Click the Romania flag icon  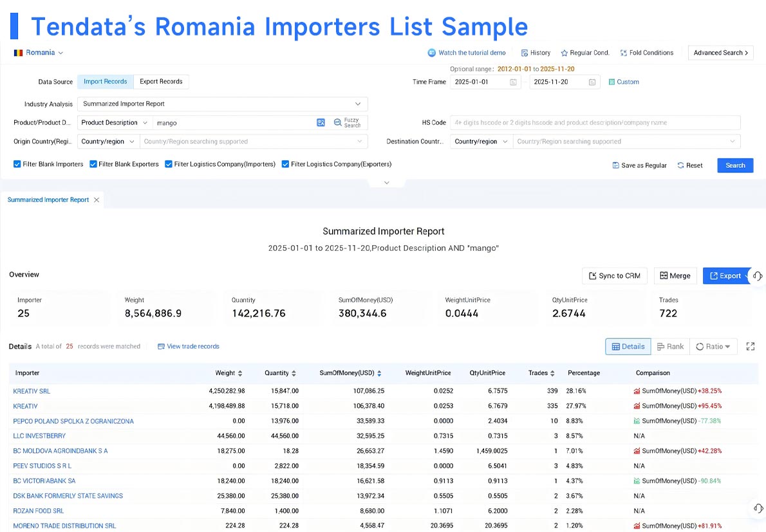coord(18,53)
